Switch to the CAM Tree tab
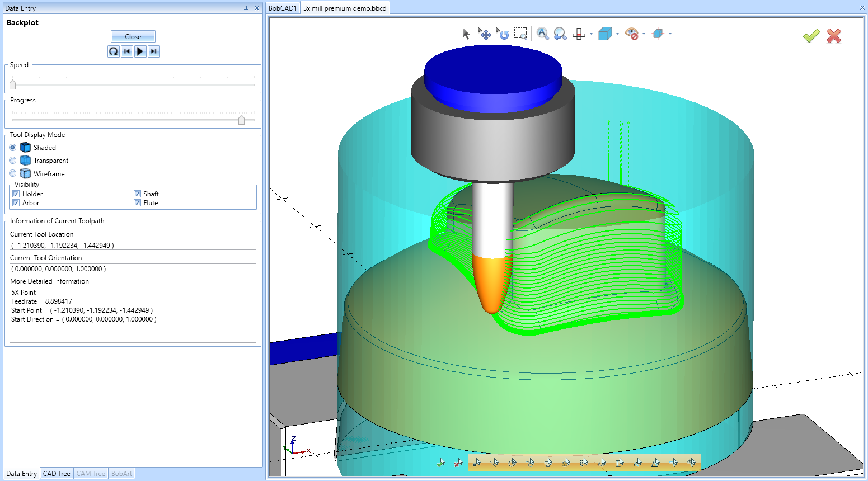This screenshot has width=868, height=481. pos(90,473)
